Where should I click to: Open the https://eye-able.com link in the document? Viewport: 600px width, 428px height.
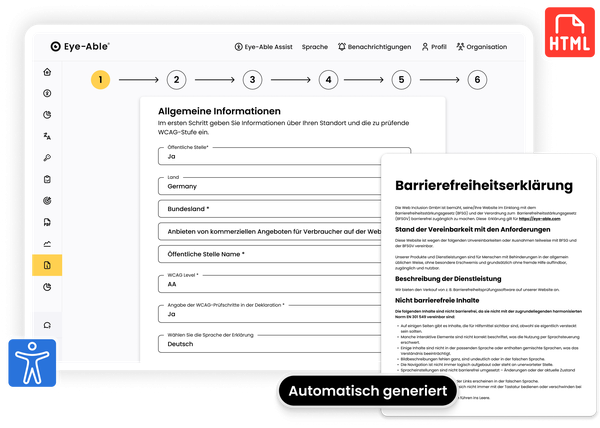coord(540,219)
